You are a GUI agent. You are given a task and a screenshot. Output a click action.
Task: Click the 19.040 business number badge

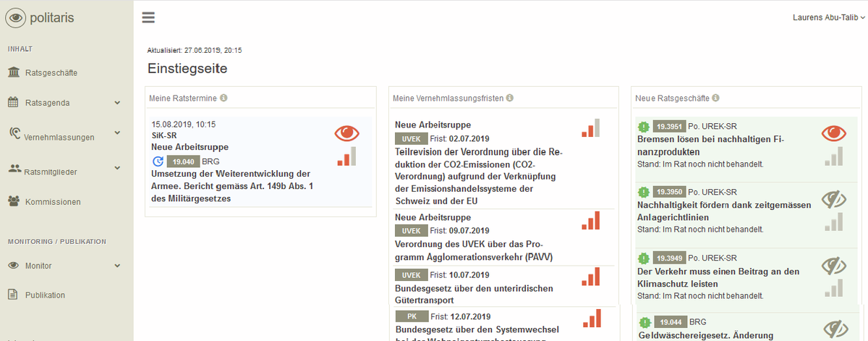point(183,161)
